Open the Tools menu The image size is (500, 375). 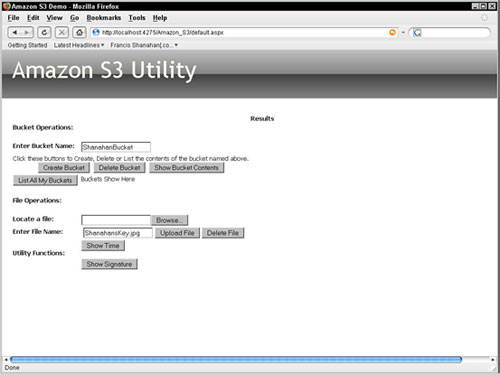pos(137,18)
